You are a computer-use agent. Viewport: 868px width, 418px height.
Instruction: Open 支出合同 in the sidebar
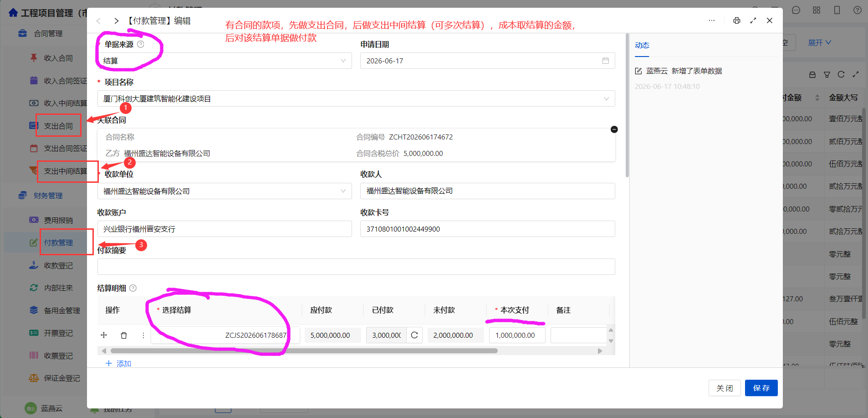pos(58,126)
